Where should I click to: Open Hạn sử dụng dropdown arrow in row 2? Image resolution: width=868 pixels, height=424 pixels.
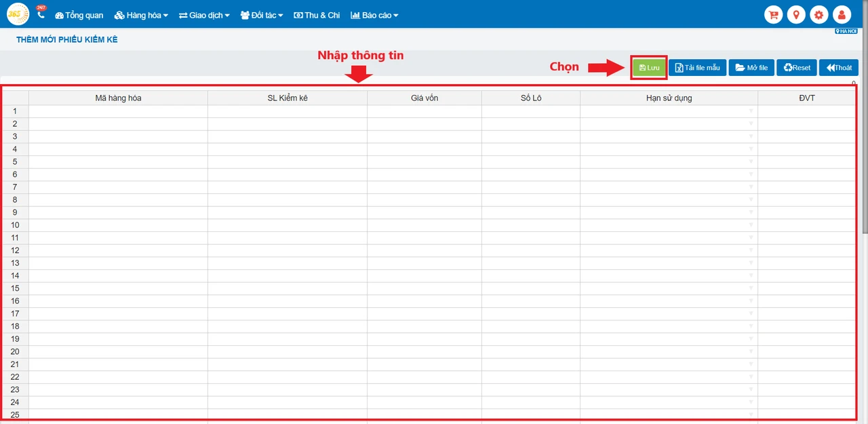tap(751, 123)
